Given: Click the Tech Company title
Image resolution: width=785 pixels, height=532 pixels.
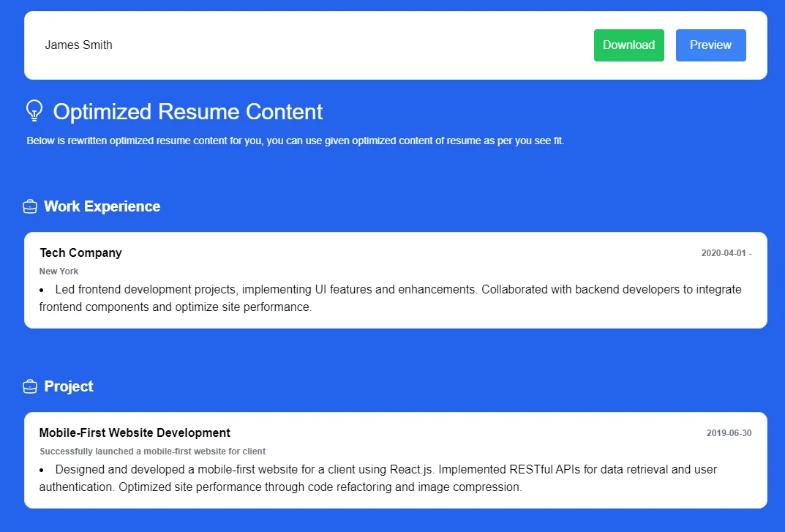Looking at the screenshot, I should [x=80, y=252].
